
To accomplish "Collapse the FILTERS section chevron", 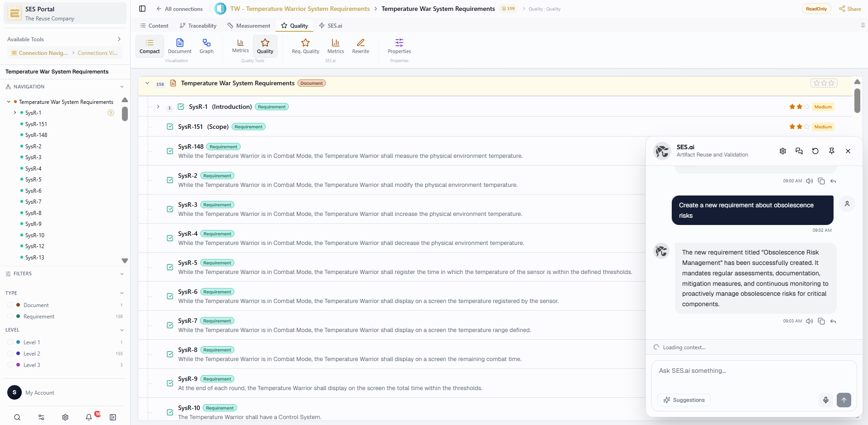I will coord(122,274).
